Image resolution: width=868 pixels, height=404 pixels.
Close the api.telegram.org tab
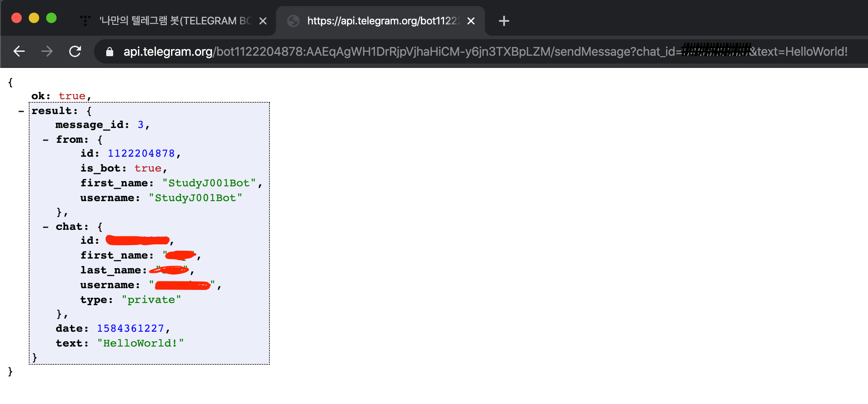(471, 21)
